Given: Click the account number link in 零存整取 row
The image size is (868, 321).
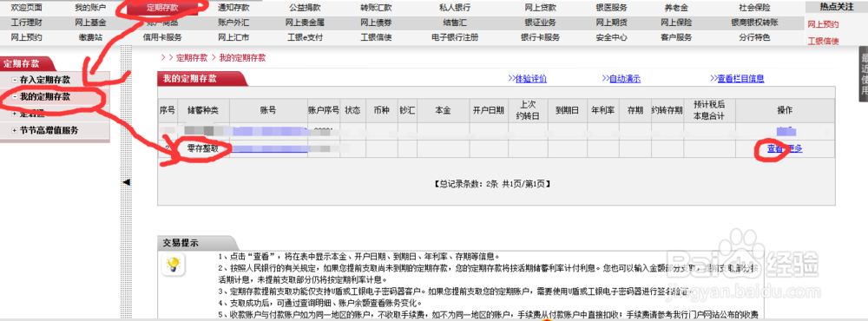Looking at the screenshot, I should click(x=270, y=149).
